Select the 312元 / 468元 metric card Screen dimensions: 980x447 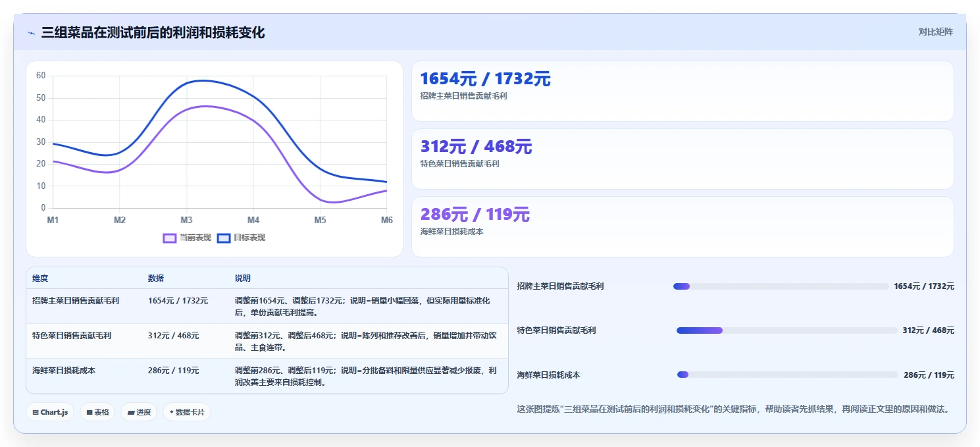pyautogui.click(x=683, y=159)
